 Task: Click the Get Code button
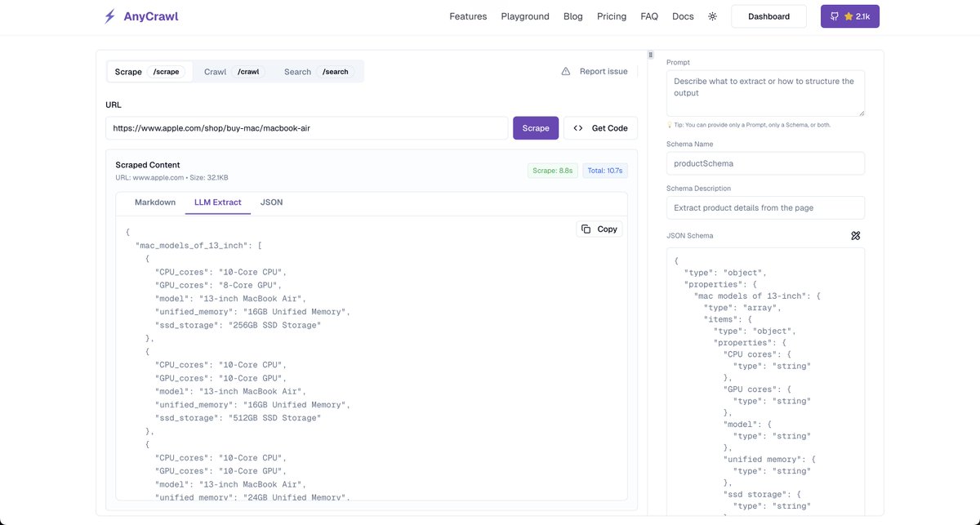tap(600, 128)
